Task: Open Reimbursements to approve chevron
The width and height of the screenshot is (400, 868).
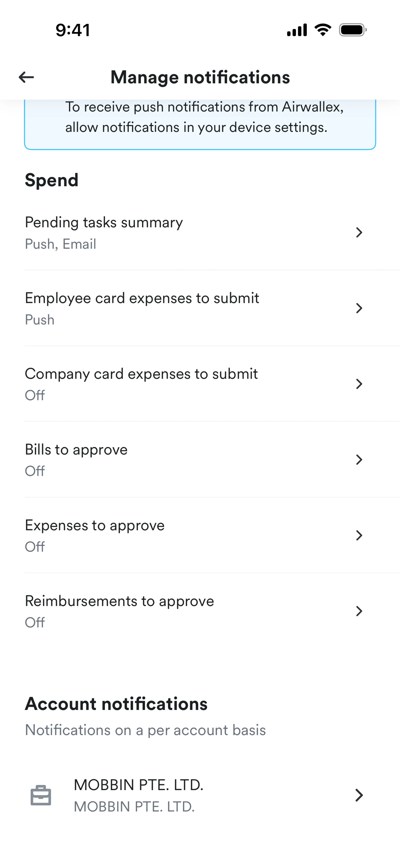Action: (x=359, y=611)
